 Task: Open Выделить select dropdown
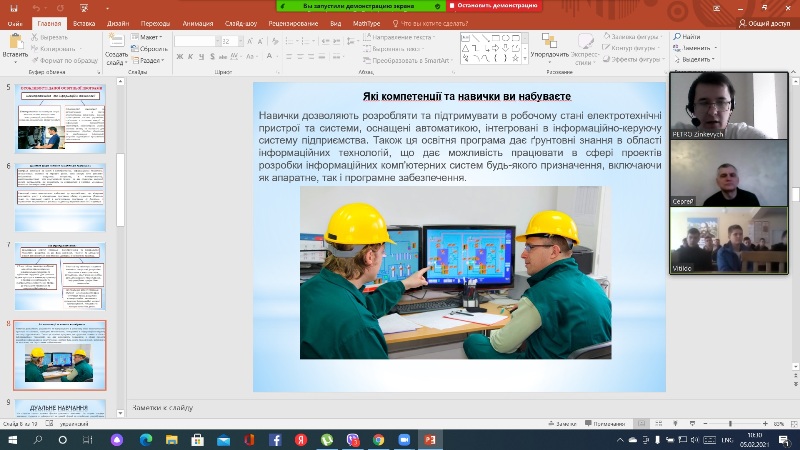tap(694, 59)
